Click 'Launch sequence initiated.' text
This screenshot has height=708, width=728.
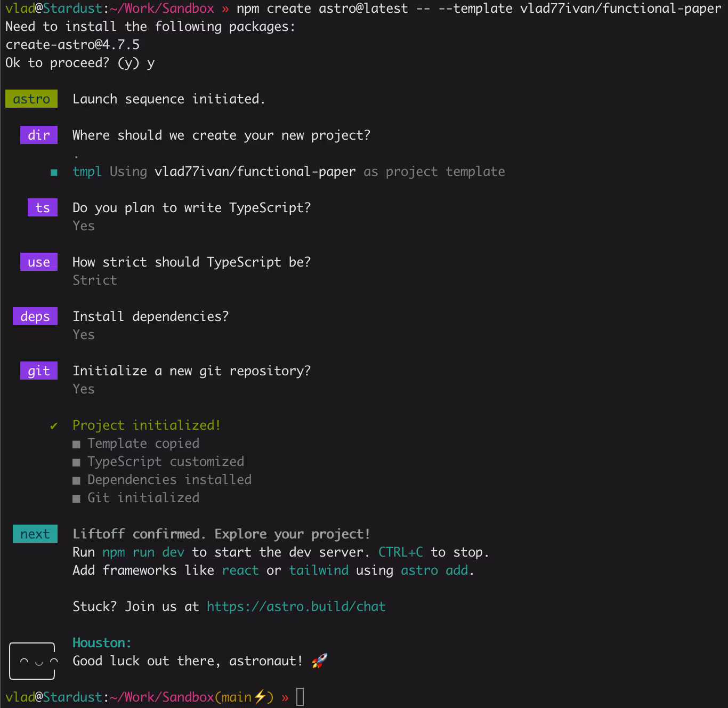click(168, 99)
